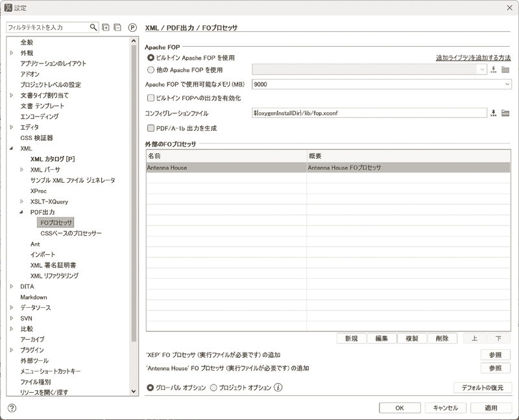Viewport: 519px width, 420px height.
Task: Click the settings tree vertical scrollbar thumb
Action: (x=134, y=193)
